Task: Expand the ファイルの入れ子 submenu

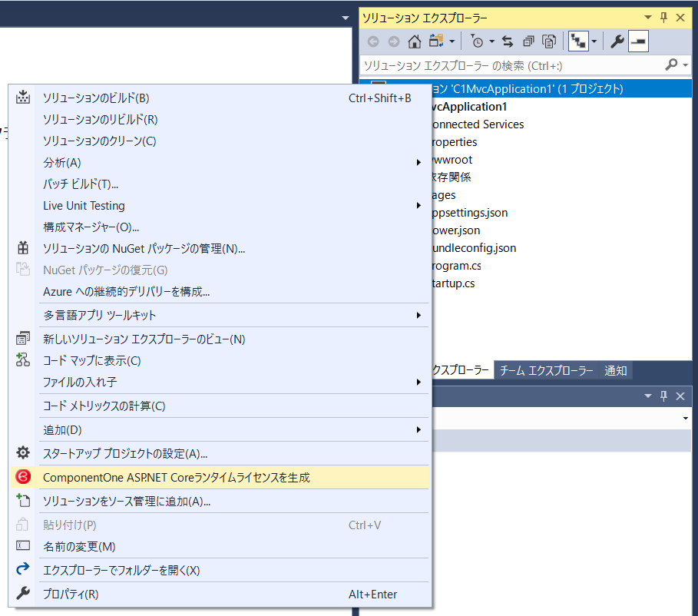Action: click(x=220, y=383)
